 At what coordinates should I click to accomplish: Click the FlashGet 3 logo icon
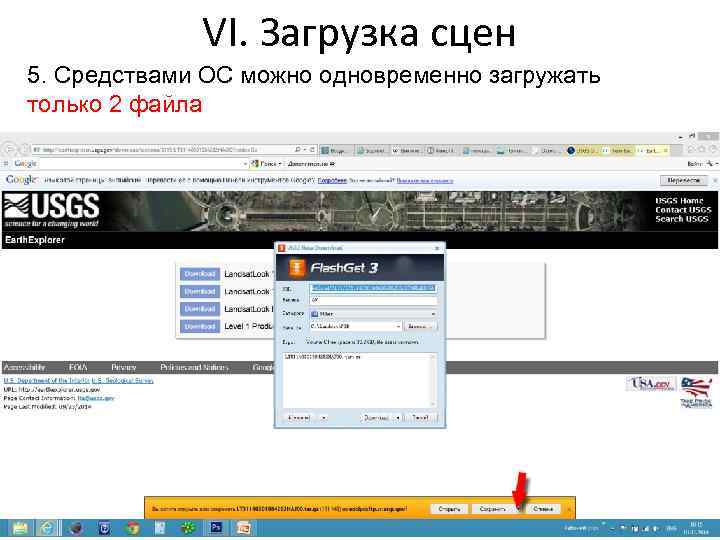(x=297, y=268)
